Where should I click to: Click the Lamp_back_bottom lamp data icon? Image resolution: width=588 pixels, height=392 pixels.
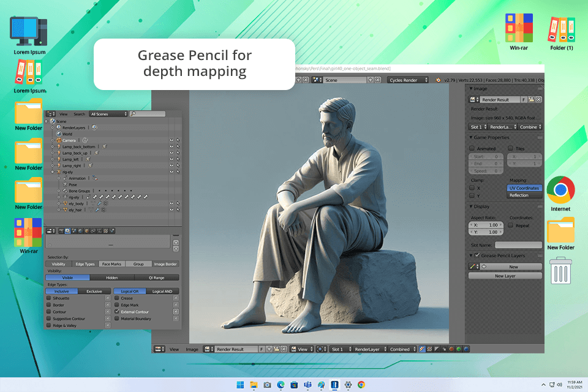pos(105,146)
